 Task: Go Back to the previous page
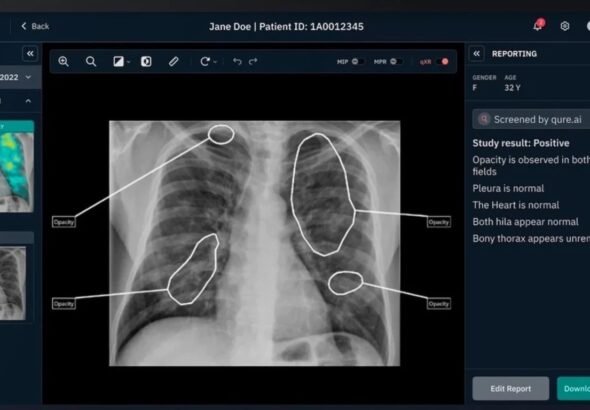pyautogui.click(x=35, y=26)
